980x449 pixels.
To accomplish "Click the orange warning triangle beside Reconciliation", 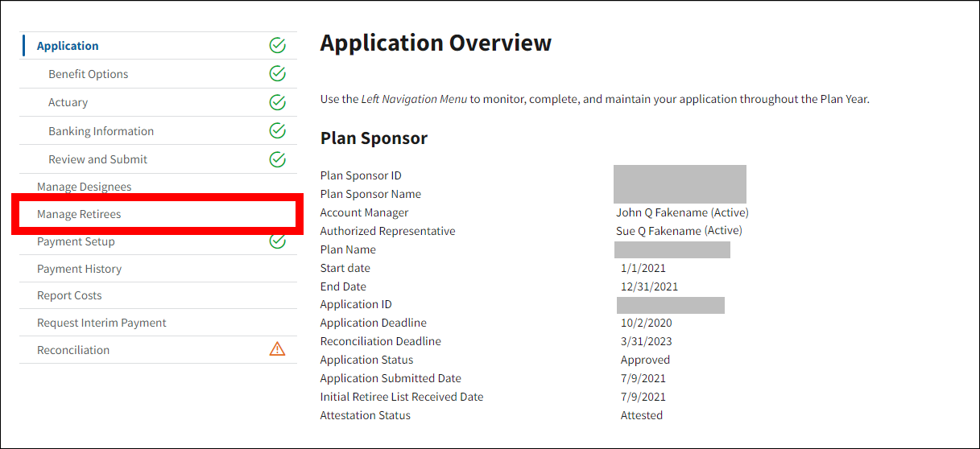I will [x=277, y=349].
